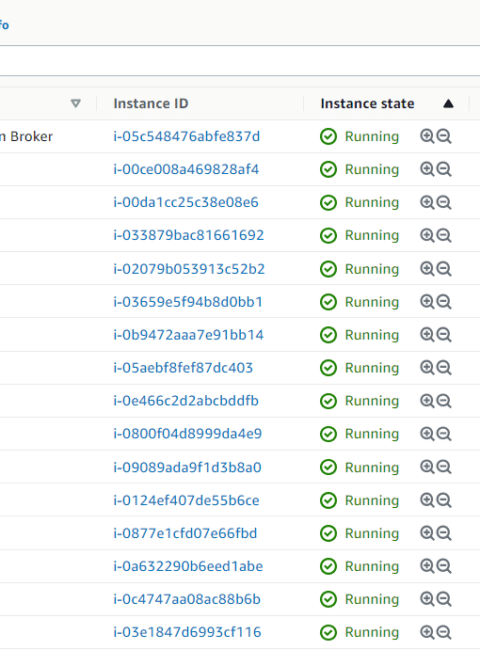Zoom in icon for i-0124ef407de55b6ce row
This screenshot has width=480, height=650.
click(x=427, y=500)
